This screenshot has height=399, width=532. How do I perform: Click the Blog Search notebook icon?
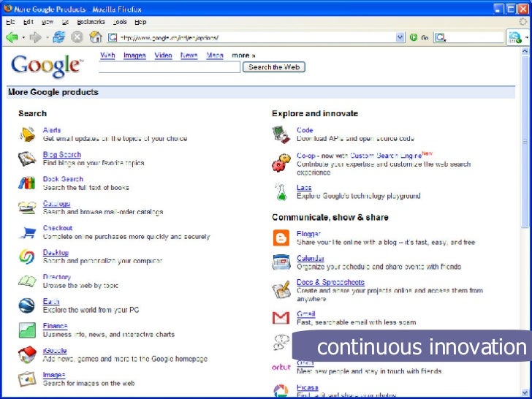point(27,159)
